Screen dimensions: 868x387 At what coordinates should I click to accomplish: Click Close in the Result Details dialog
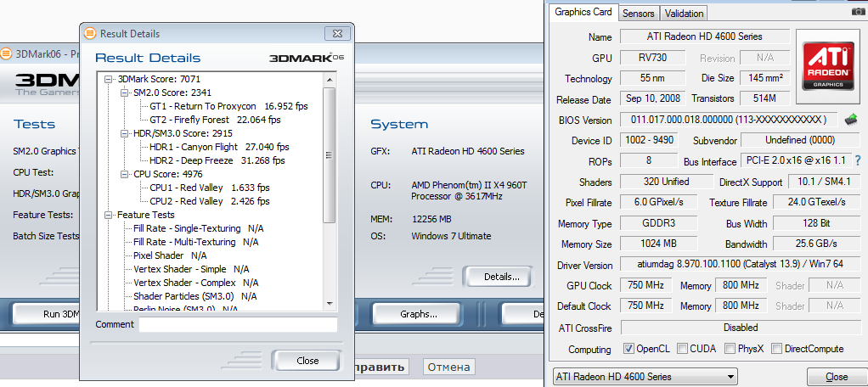coord(307,361)
